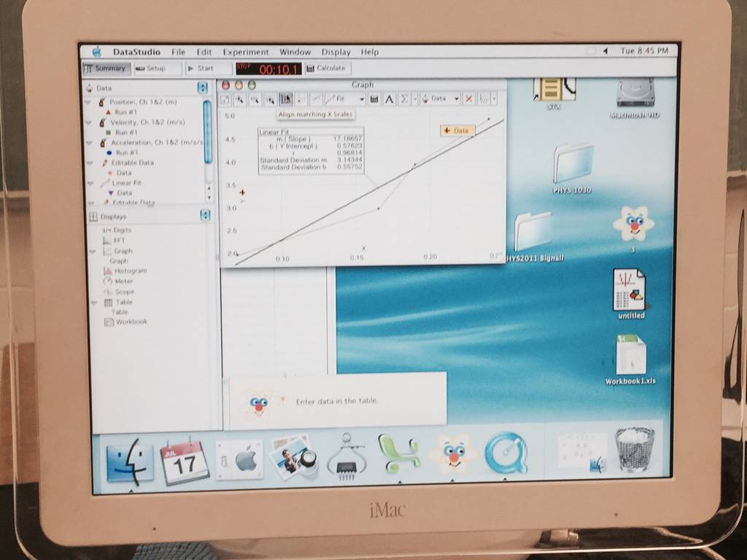747x560 pixels.
Task: Toggle the Displays panel collapse button
Action: tap(205, 216)
